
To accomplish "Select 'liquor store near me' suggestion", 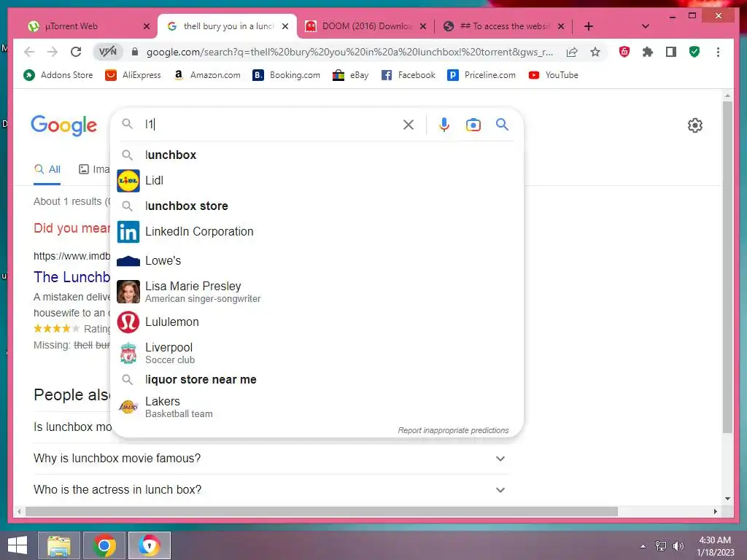I will pyautogui.click(x=317, y=379).
